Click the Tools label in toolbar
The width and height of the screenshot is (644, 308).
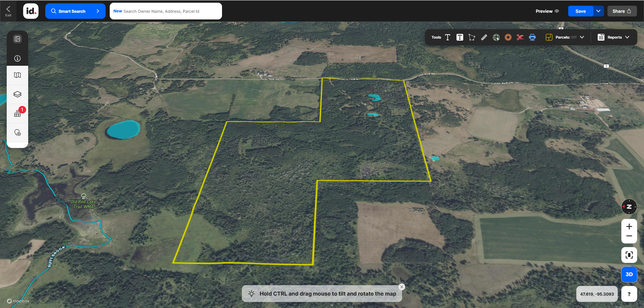tap(436, 37)
